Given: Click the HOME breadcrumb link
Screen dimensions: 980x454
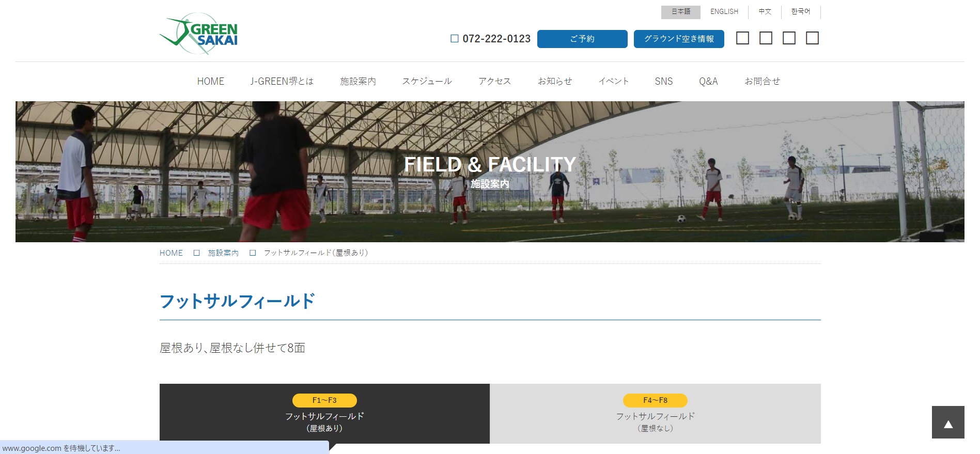Looking at the screenshot, I should pos(171,253).
